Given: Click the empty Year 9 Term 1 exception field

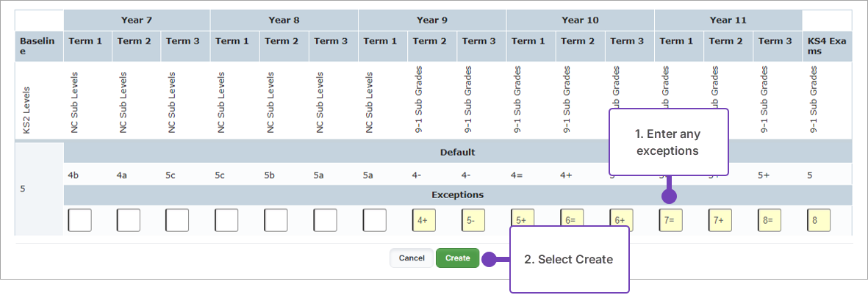Looking at the screenshot, I should (x=374, y=220).
